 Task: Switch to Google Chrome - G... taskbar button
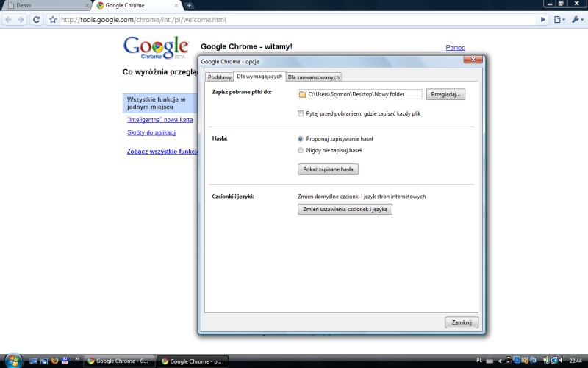(118, 361)
